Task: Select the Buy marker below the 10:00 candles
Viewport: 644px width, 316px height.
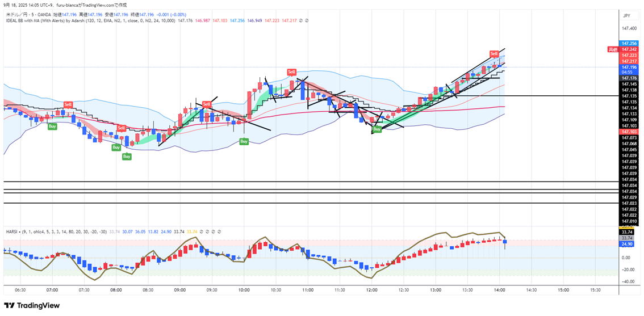Action: coord(244,141)
